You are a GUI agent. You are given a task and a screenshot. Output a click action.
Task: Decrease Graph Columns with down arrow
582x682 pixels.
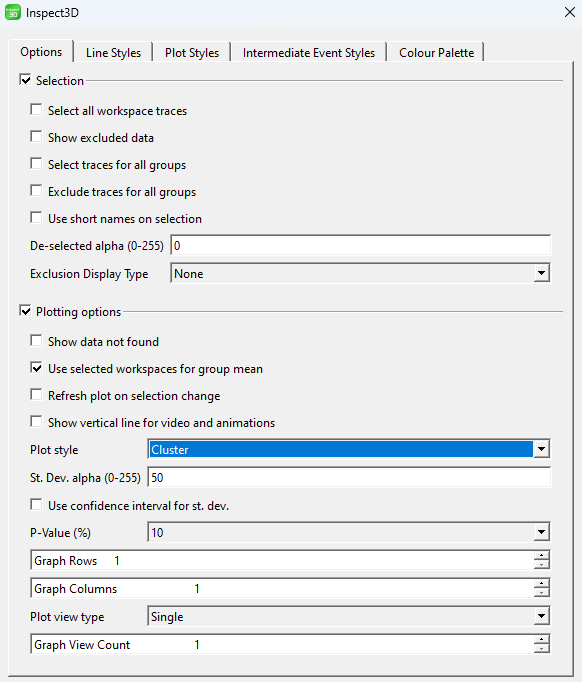pos(542,592)
